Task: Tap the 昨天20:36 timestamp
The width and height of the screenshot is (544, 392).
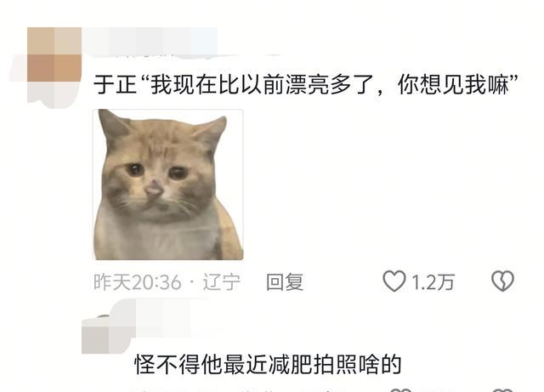Action: coord(138,281)
